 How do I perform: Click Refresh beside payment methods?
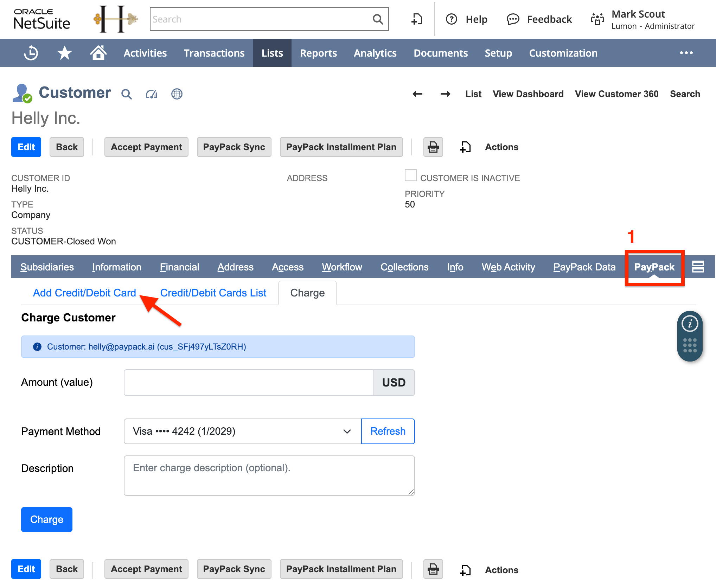pos(388,431)
